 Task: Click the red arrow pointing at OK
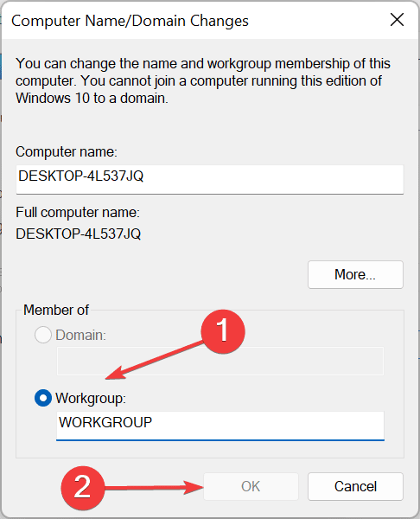(x=154, y=487)
